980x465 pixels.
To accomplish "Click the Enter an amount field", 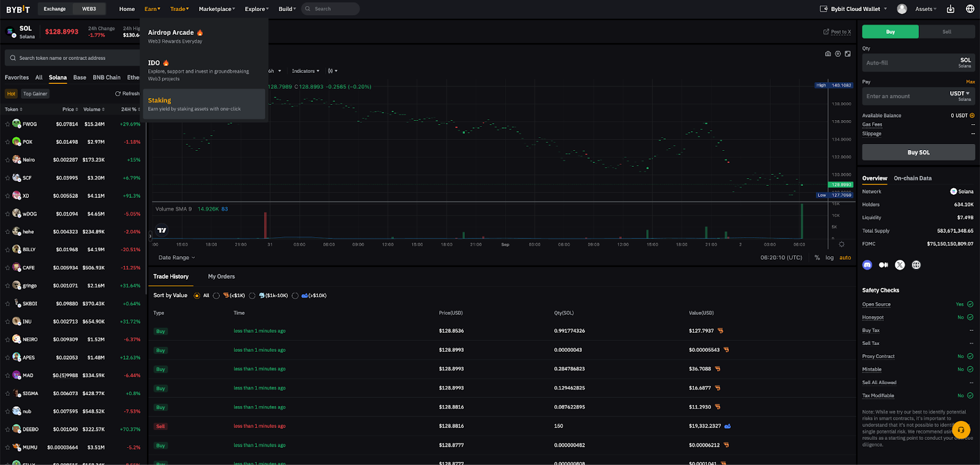I will [903, 96].
